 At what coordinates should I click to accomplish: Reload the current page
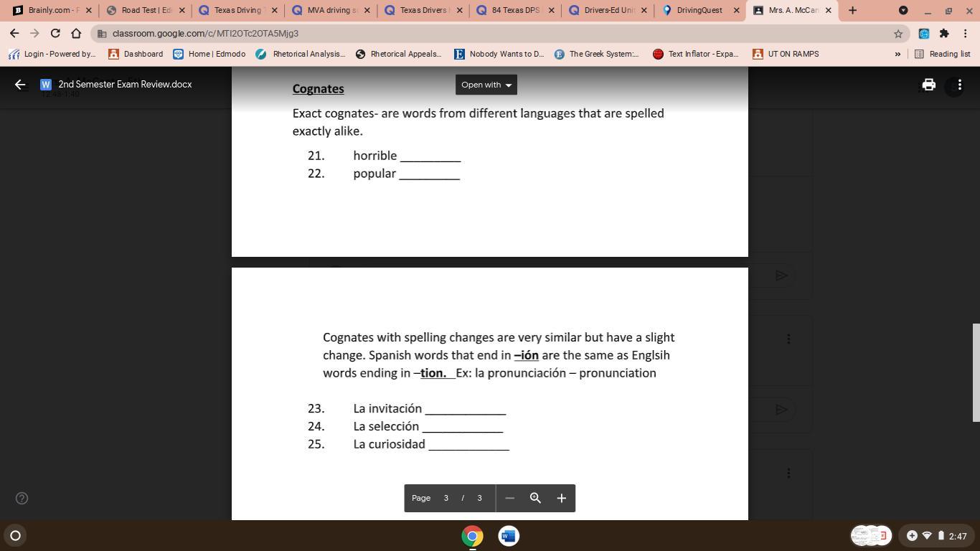point(55,34)
